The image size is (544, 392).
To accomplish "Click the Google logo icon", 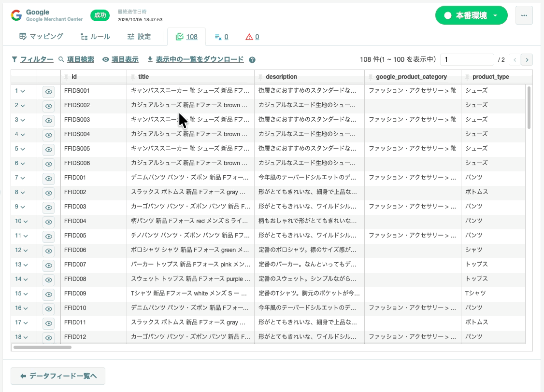I will pos(16,15).
